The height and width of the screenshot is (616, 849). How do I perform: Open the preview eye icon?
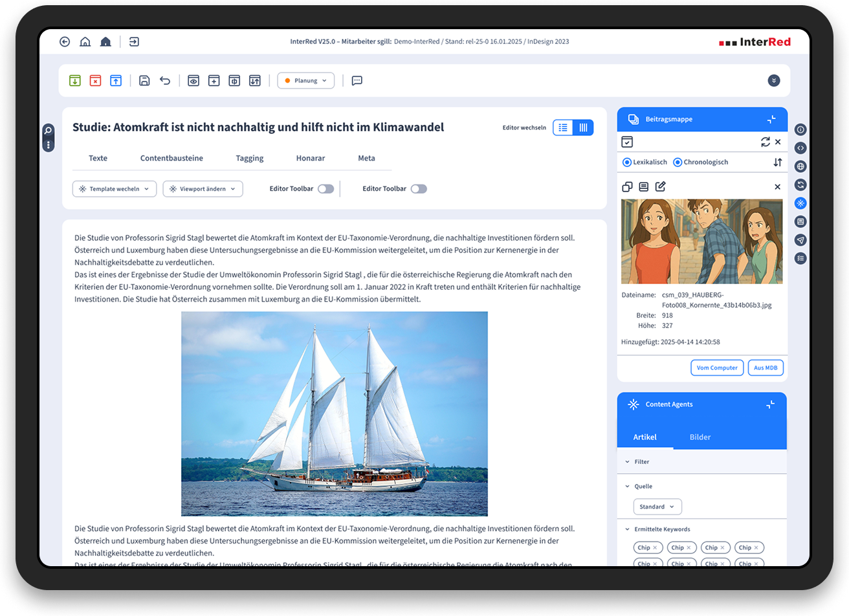tap(193, 81)
